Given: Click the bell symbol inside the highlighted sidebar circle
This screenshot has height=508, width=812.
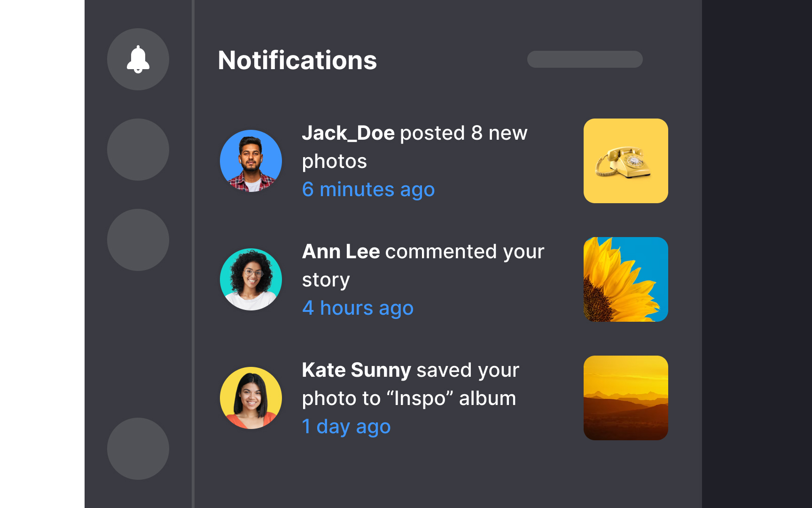Looking at the screenshot, I should tap(138, 59).
